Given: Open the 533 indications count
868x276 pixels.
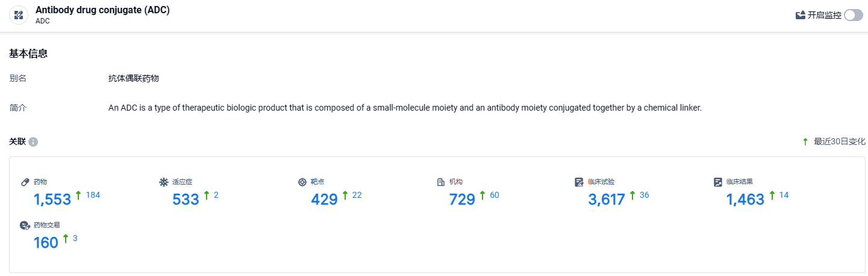Looking at the screenshot, I should point(186,199).
